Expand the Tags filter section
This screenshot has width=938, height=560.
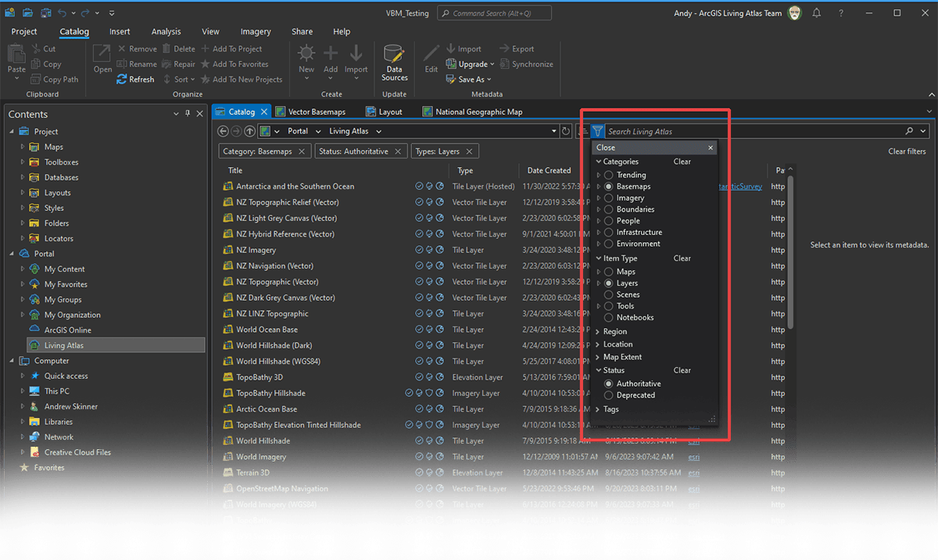pyautogui.click(x=598, y=409)
